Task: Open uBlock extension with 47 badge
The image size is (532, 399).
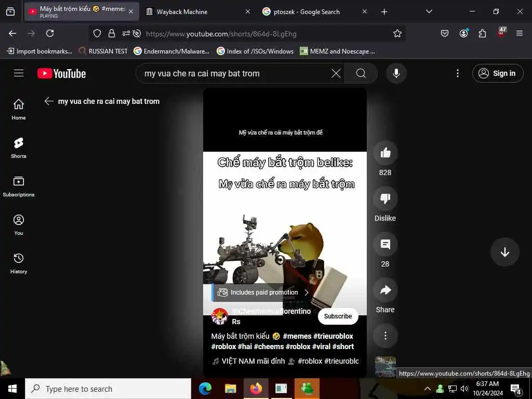Action: point(501,33)
